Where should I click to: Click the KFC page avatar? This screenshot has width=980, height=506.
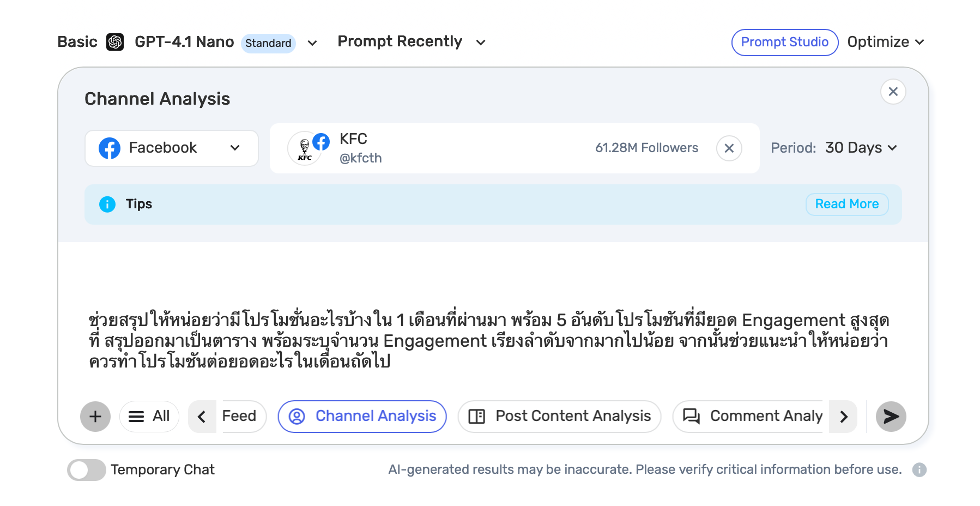point(305,148)
